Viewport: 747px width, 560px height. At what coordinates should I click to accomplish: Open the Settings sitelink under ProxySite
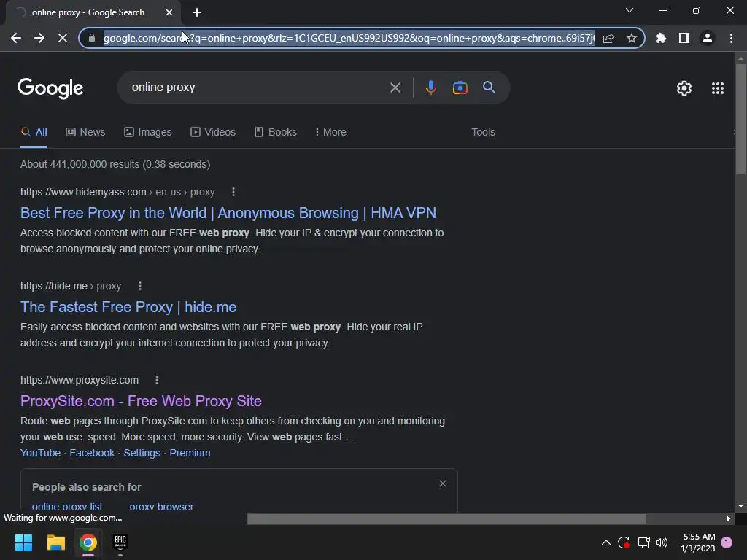[142, 453]
